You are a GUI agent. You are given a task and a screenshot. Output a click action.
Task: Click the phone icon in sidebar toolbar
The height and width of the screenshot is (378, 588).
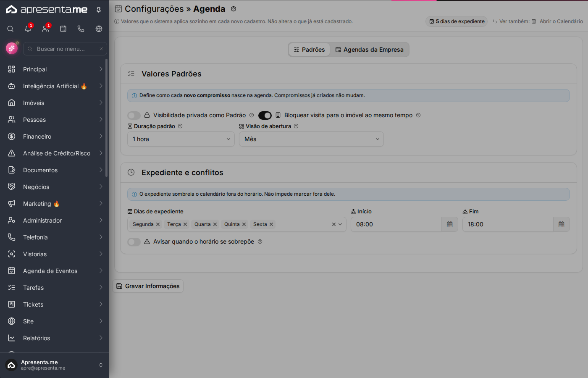click(81, 29)
